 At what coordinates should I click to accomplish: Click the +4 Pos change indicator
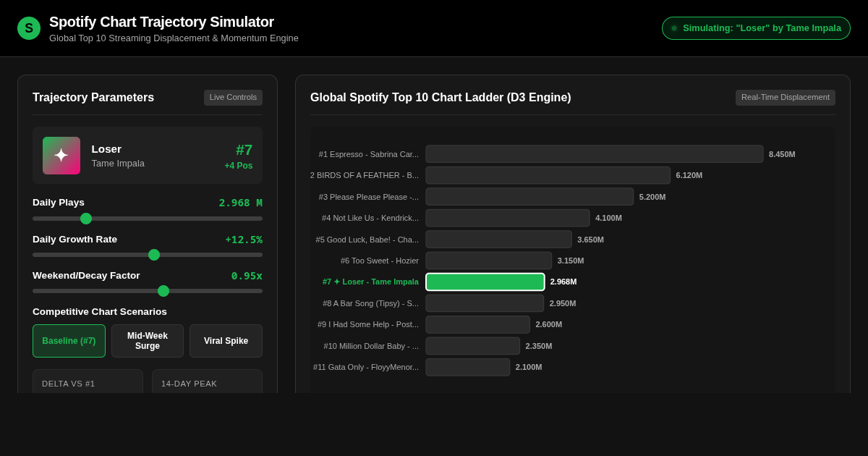[x=239, y=166]
